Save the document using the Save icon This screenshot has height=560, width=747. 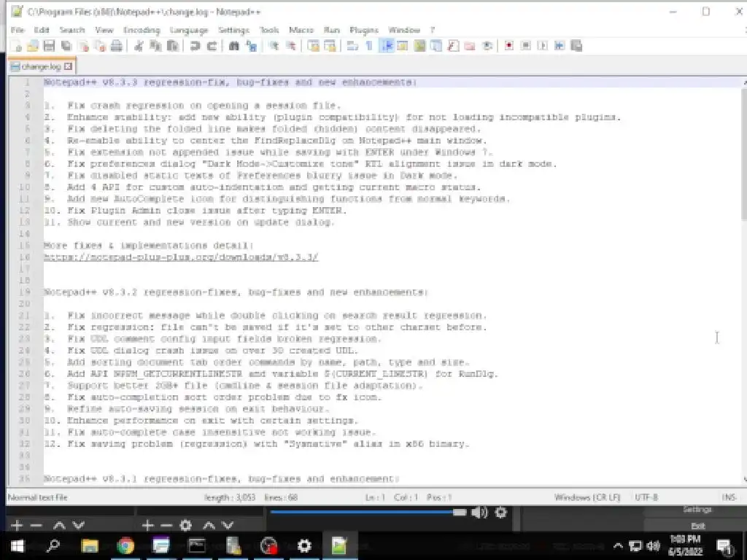49,46
